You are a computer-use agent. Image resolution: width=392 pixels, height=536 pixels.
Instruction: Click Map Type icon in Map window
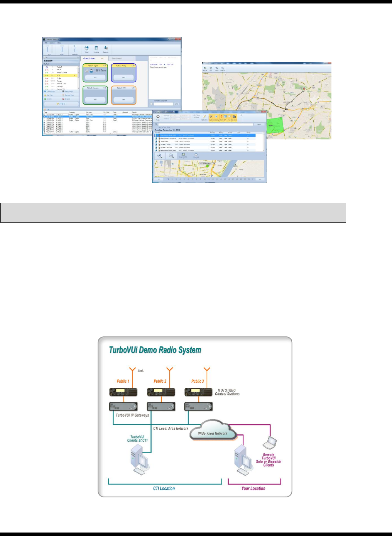205,68
